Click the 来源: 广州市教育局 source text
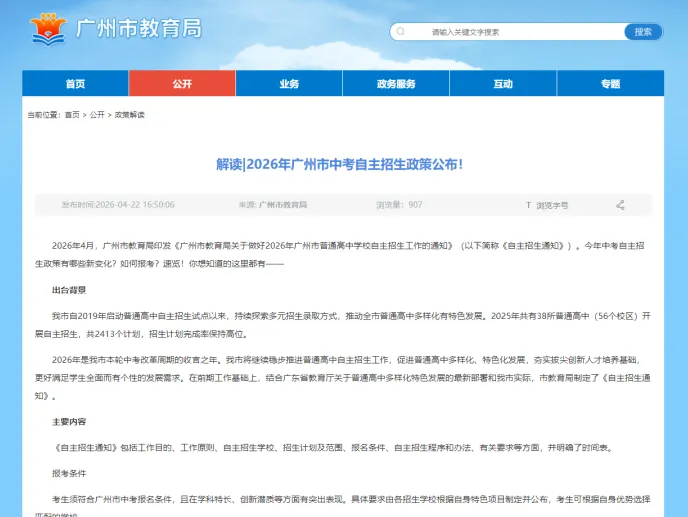This screenshot has height=517, width=688. 272,205
